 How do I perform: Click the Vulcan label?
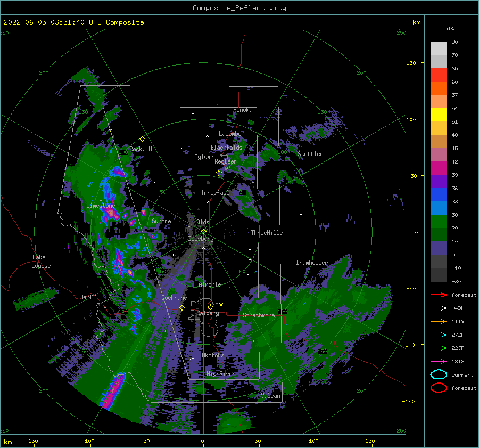[271, 396]
